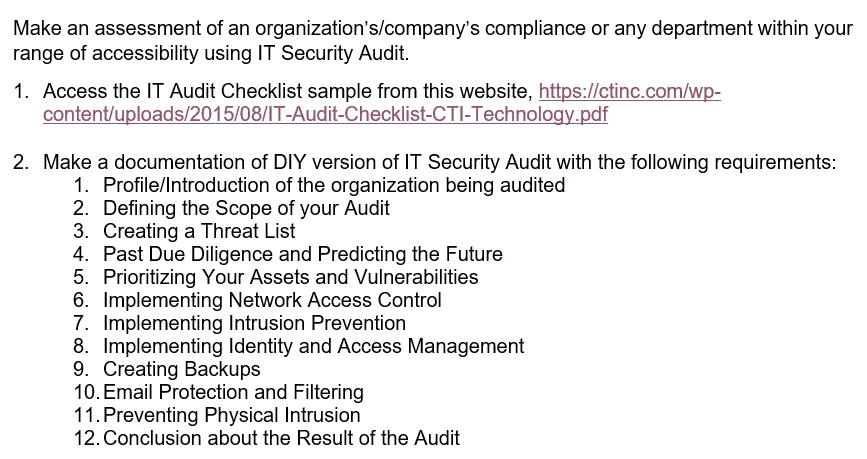Click the 'Defining the Scope of your Audit' item

[x=246, y=208]
